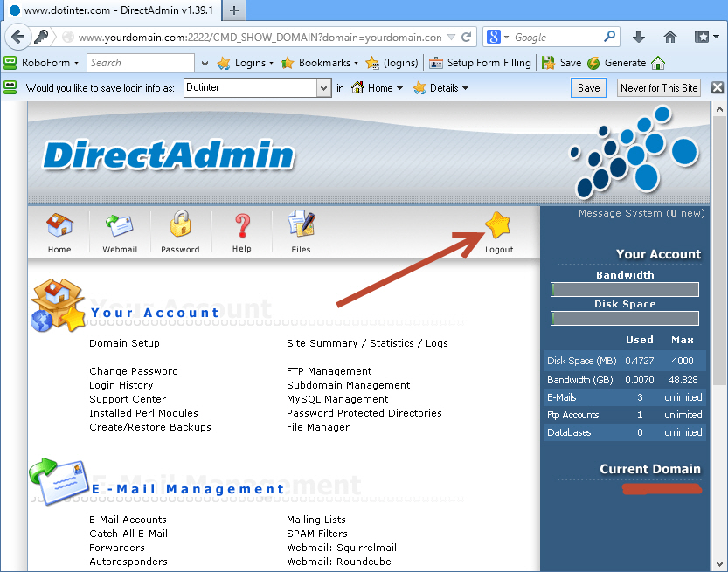Viewport: 728px width, 572px height.
Task: Open Site Summary / Statistics / Logs link
Action: 367,343
